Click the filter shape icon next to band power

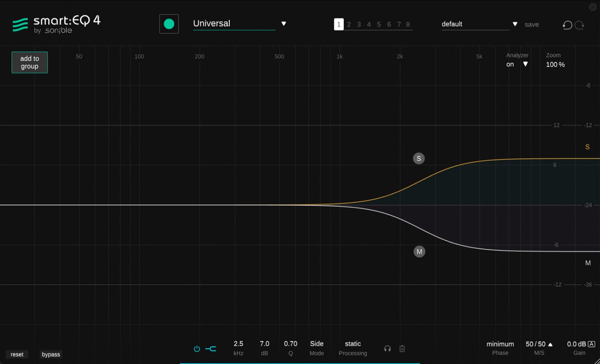click(211, 348)
